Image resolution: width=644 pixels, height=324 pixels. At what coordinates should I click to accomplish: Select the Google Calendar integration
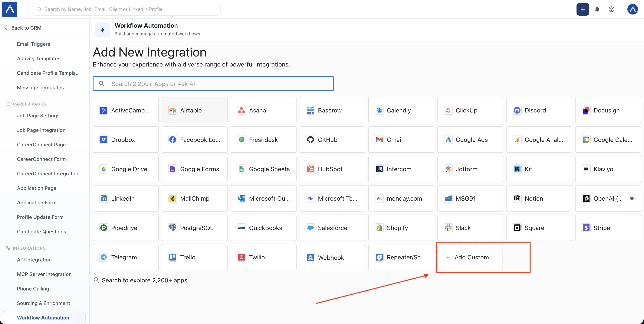click(x=608, y=140)
